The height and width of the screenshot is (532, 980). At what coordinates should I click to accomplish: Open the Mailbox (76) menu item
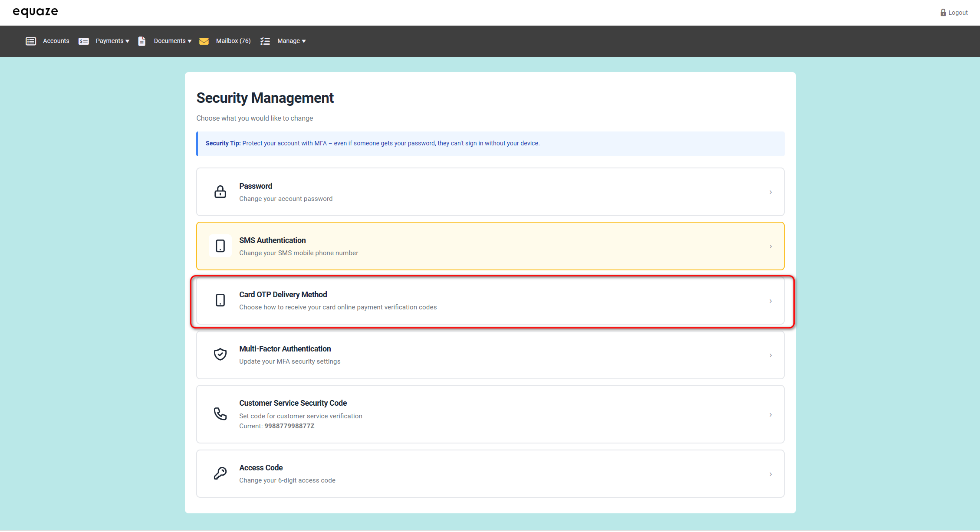point(233,41)
